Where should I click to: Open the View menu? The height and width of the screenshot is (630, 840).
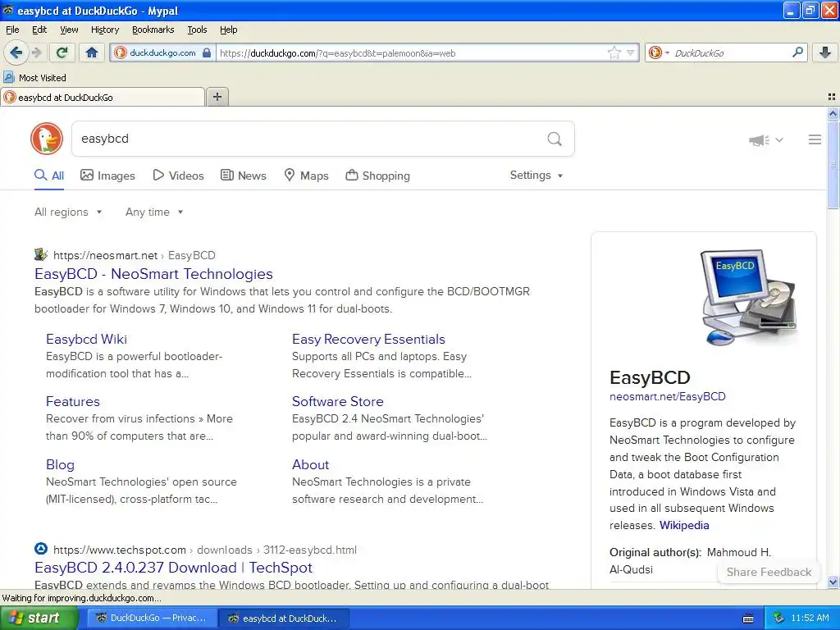coord(69,30)
